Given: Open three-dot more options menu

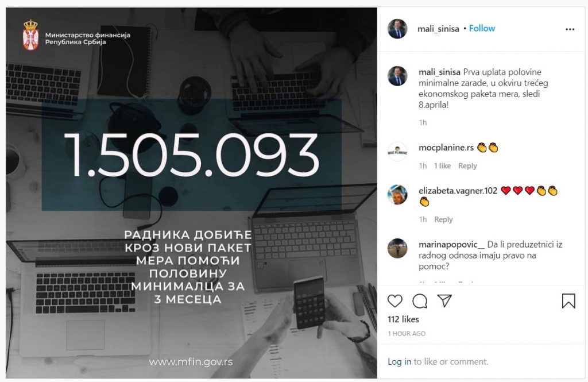Looking at the screenshot, I should pos(570,29).
